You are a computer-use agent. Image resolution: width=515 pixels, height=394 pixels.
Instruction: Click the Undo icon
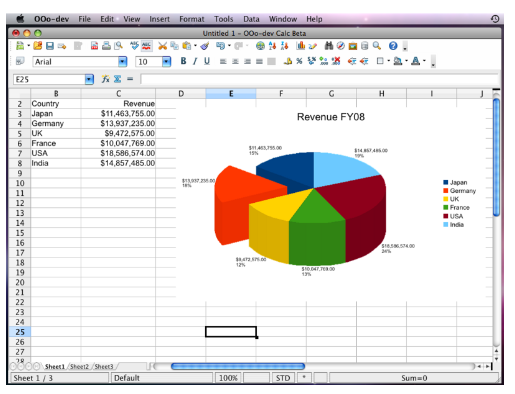click(x=220, y=46)
